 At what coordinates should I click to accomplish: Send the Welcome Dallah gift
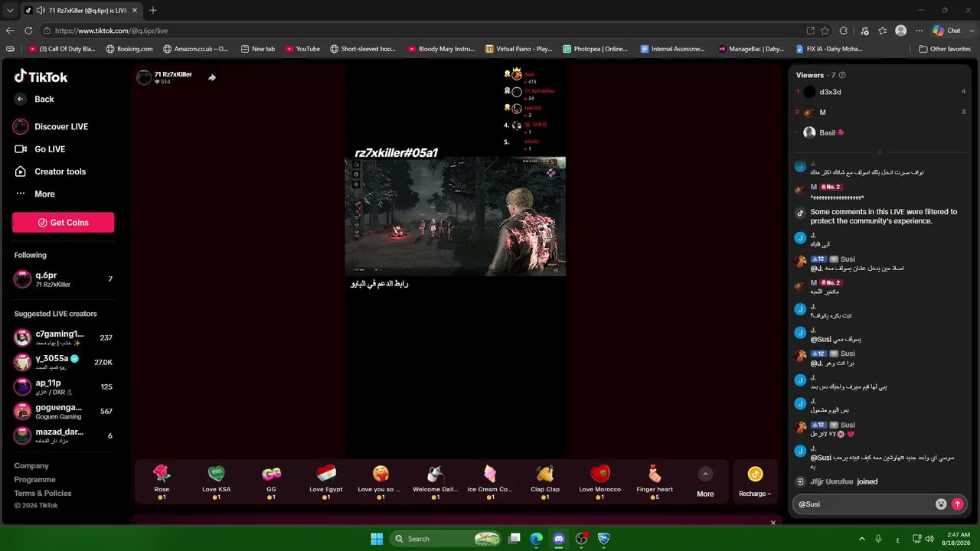coord(435,482)
